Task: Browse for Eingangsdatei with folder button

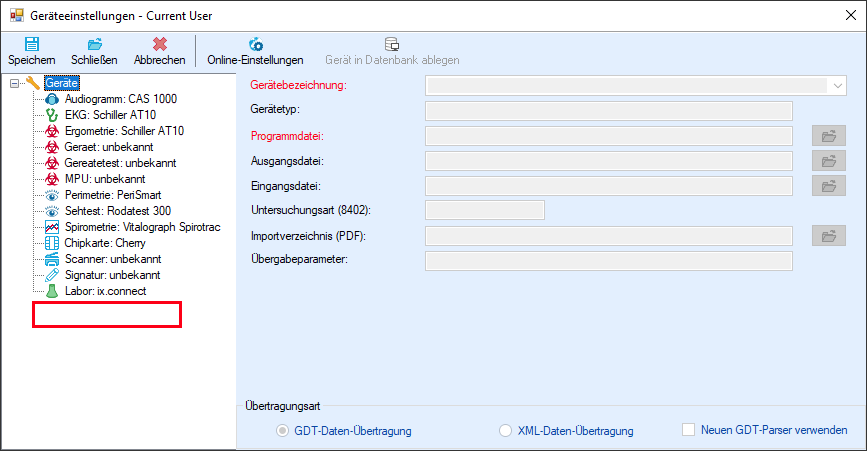Action: (x=829, y=186)
